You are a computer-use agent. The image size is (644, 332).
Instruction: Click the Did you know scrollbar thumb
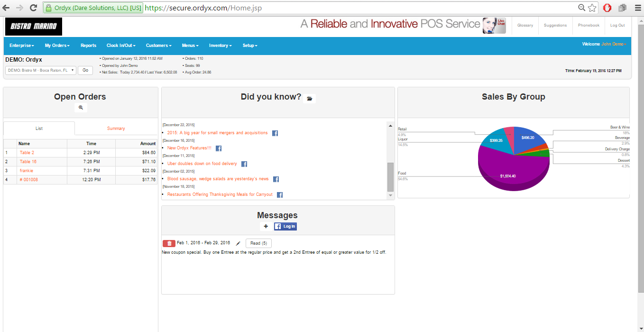(390, 176)
